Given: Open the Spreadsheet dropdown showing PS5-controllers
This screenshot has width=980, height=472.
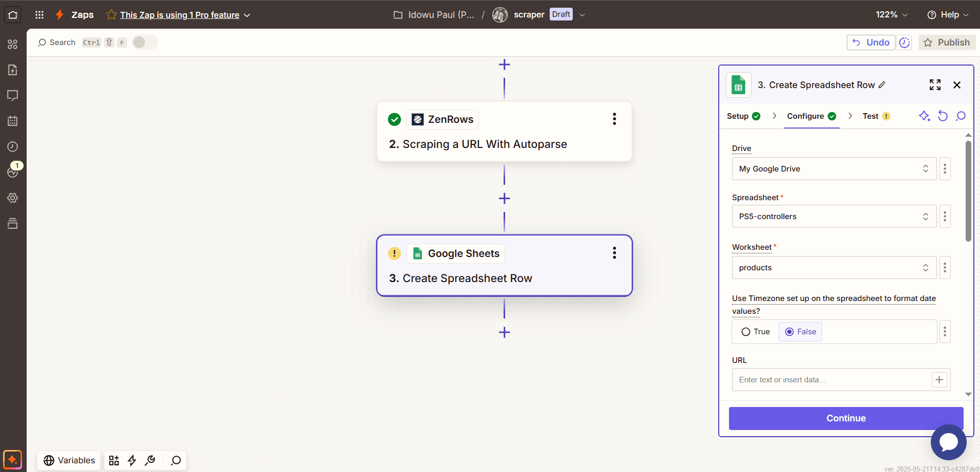Looking at the screenshot, I should (834, 217).
